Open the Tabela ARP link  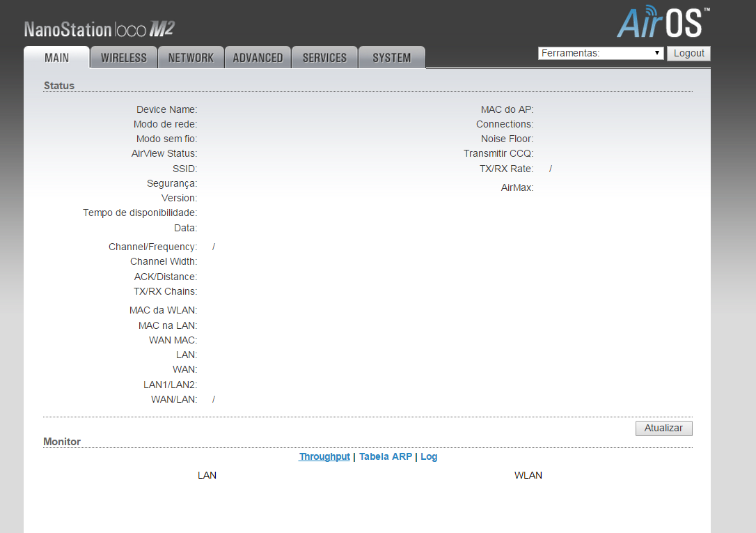pyautogui.click(x=385, y=456)
